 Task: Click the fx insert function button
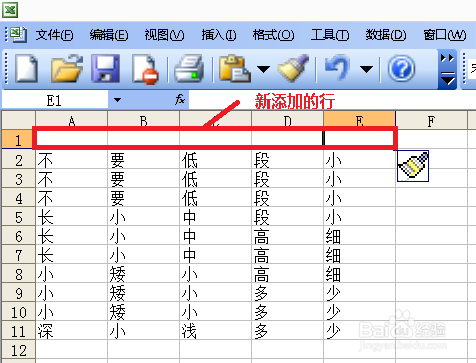click(180, 99)
